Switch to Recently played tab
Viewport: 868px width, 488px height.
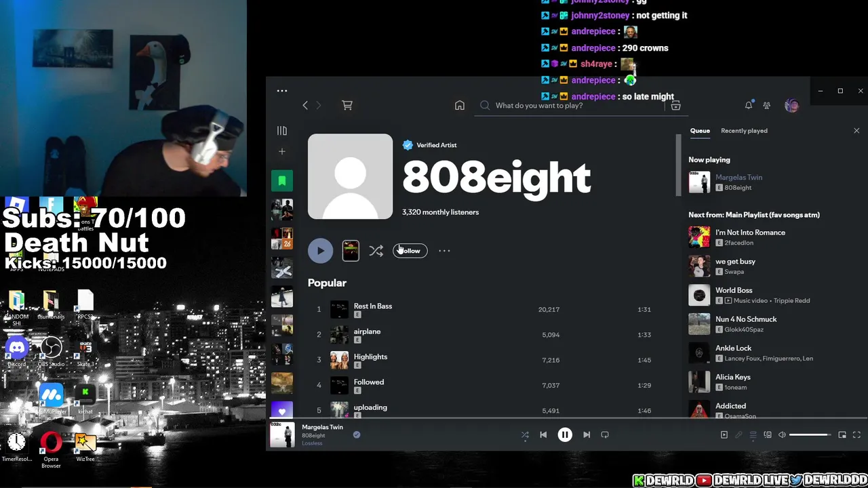[x=744, y=131]
